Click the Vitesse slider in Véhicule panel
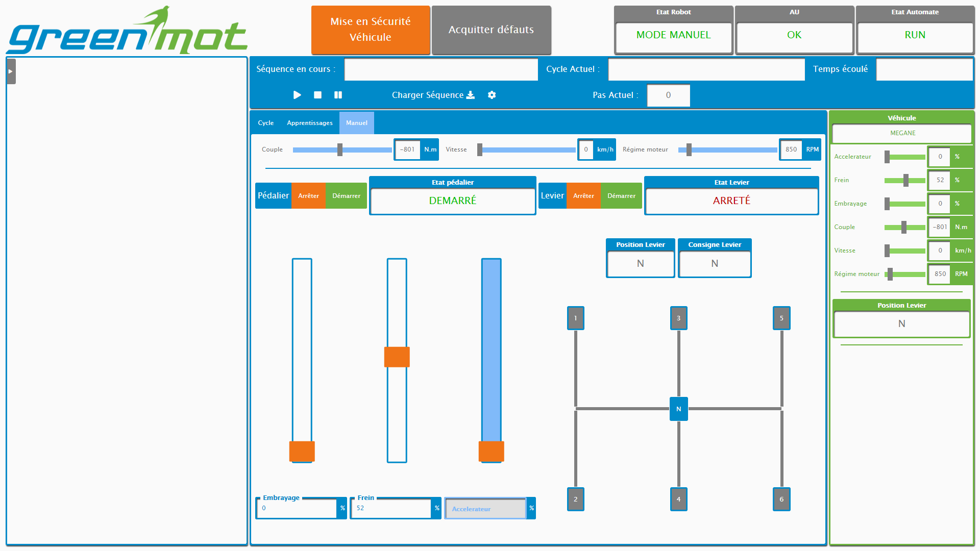The width and height of the screenshot is (980, 551). tap(905, 251)
